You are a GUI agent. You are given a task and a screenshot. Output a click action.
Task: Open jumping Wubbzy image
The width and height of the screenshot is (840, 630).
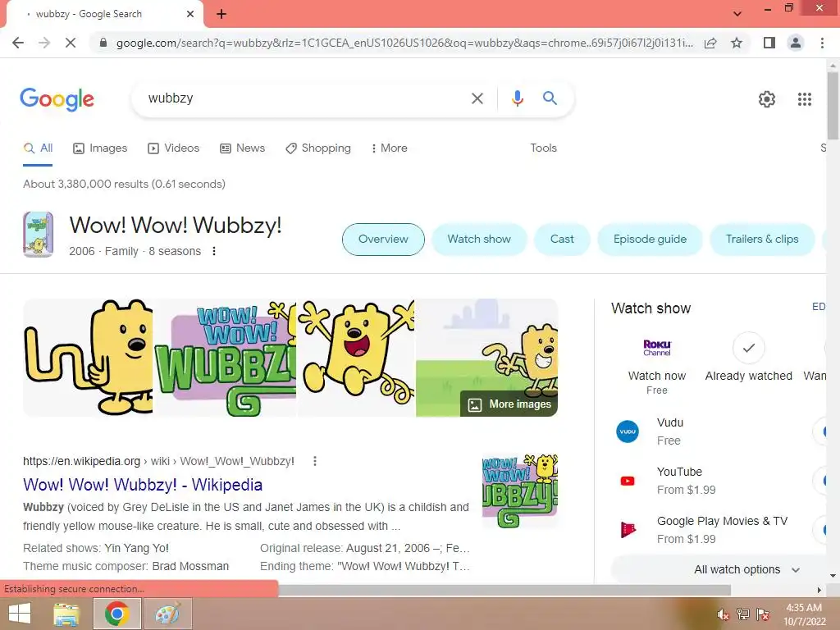(x=356, y=358)
